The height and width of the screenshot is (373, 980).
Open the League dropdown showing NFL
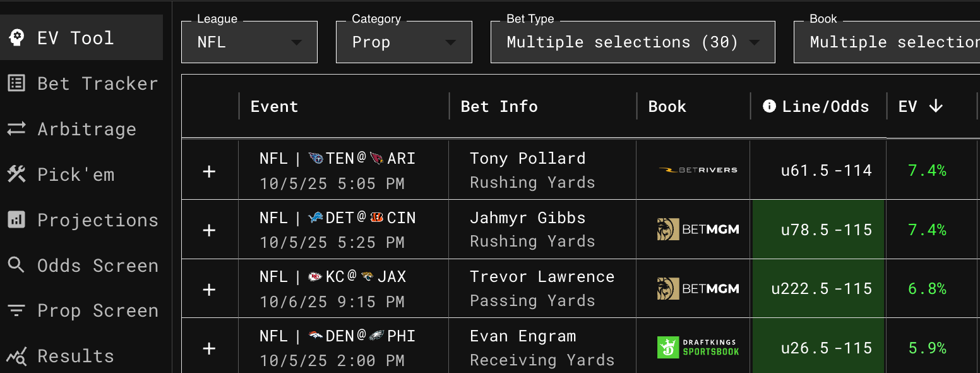pos(249,42)
